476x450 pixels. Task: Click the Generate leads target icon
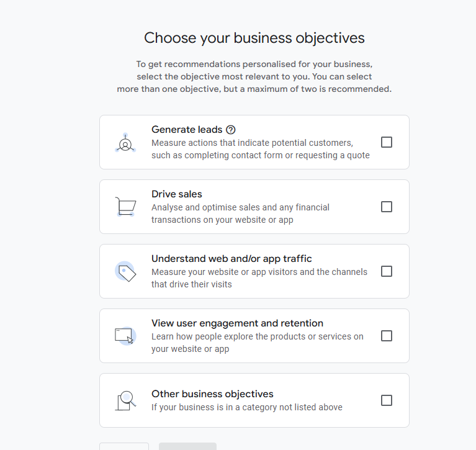click(x=125, y=143)
